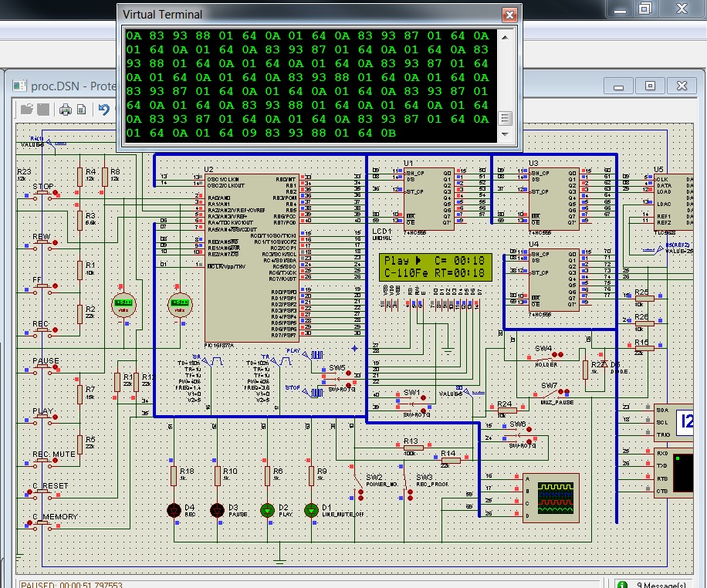Image resolution: width=707 pixels, height=588 pixels.
Task: Push the REW button in schematic
Action: coord(44,244)
